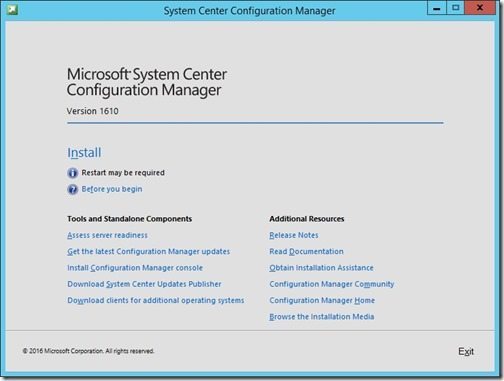
Task: Get the latest Configuration Manager updates
Action: pyautogui.click(x=148, y=251)
